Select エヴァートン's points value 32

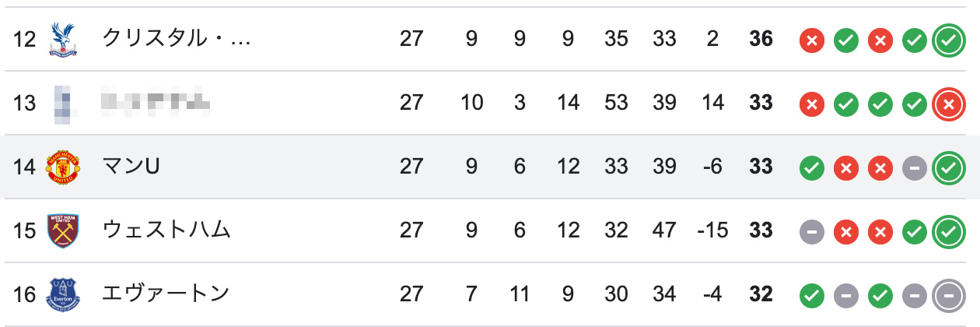click(761, 294)
